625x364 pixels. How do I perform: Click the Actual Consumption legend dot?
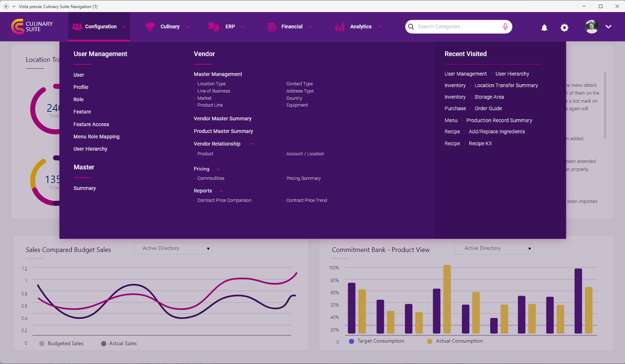pos(429,341)
